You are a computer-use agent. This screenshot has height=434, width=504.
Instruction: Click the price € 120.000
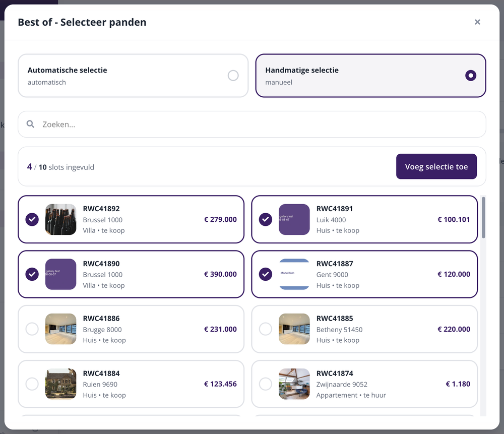(454, 274)
